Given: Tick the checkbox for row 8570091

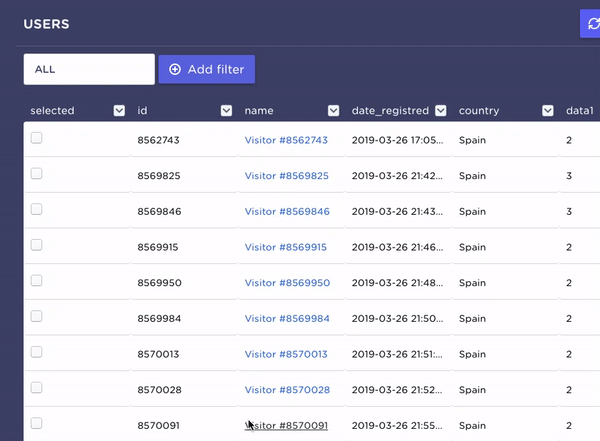Looking at the screenshot, I should pyautogui.click(x=36, y=423).
